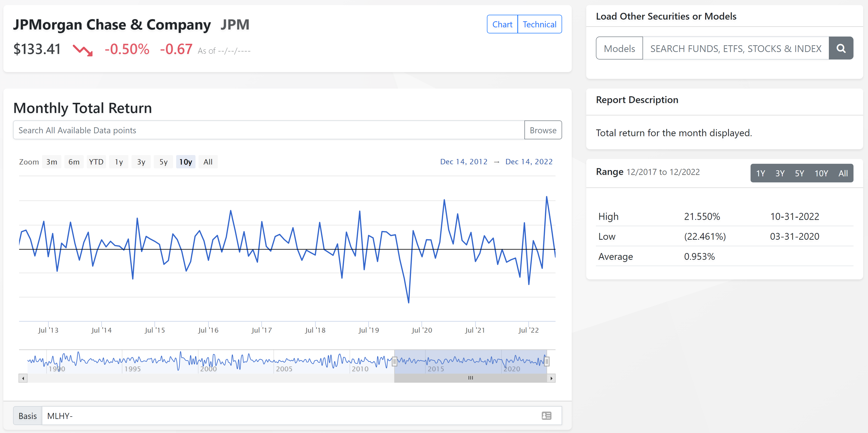Click the Dec 14, 2022 end date

(x=529, y=162)
